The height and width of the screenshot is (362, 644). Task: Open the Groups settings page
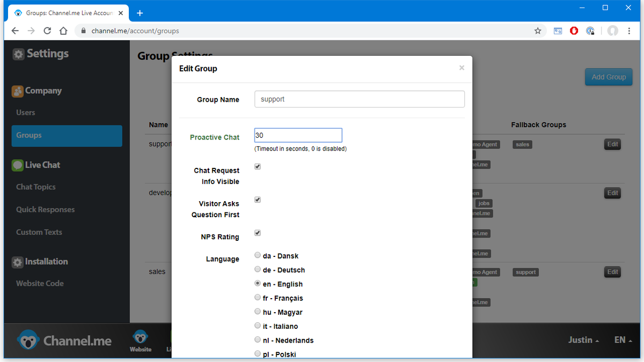(x=67, y=136)
